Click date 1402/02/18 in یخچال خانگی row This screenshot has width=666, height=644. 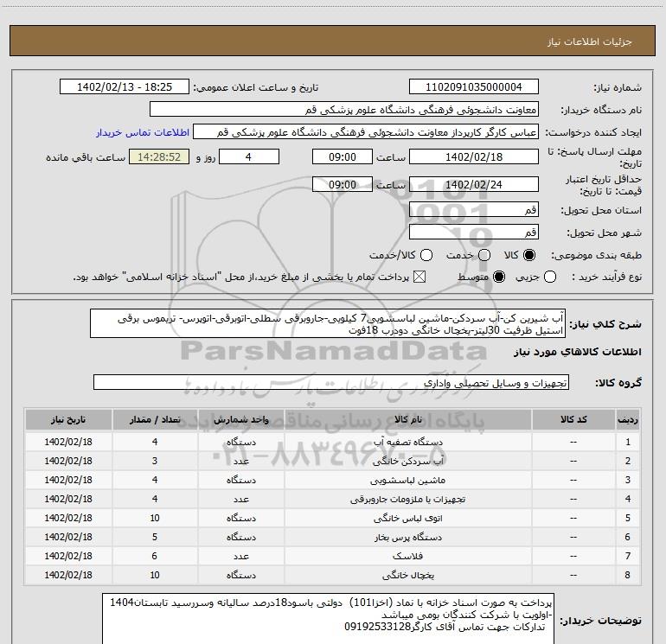coord(68,575)
